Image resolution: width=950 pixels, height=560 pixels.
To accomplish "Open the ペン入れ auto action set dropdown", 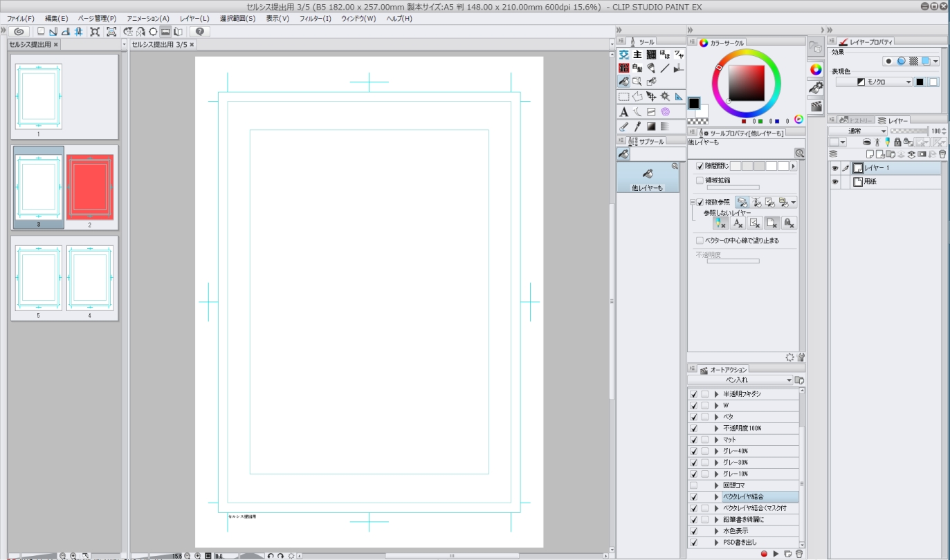I will (789, 380).
